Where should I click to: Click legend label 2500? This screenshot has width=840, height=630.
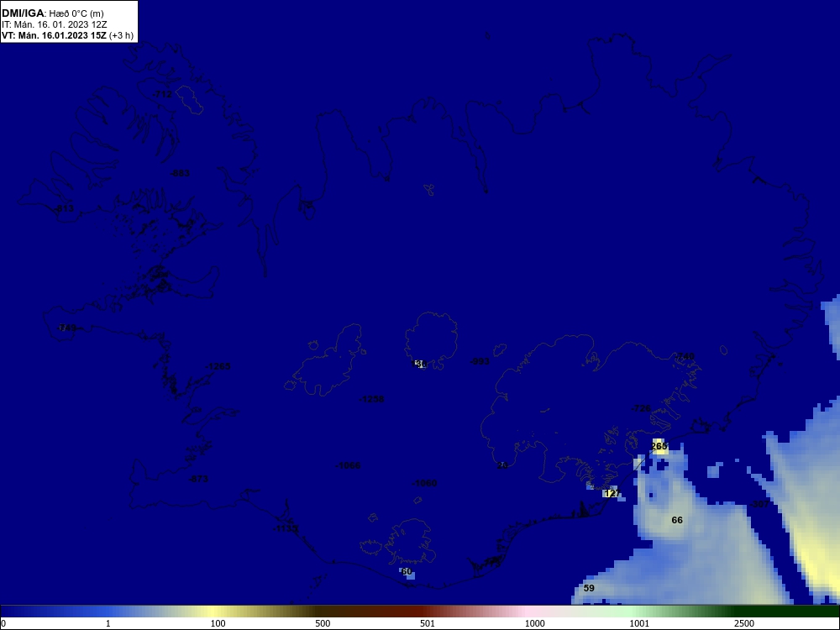coord(744,623)
